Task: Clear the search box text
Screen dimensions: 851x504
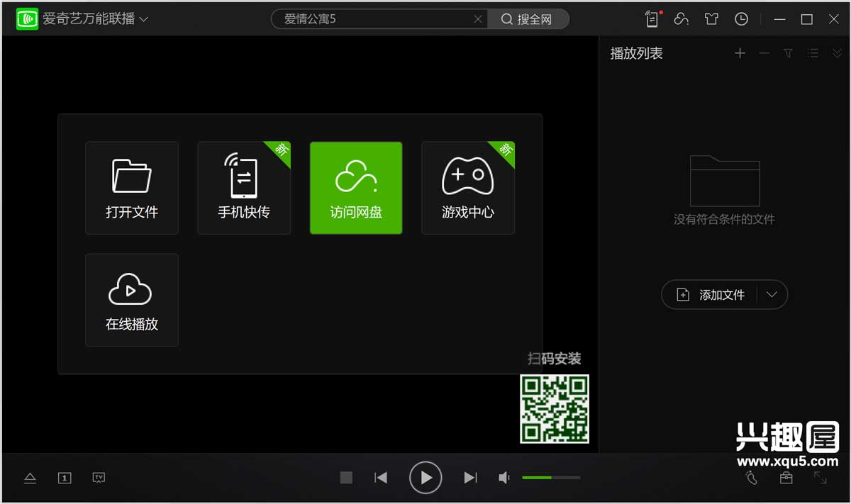Action: tap(479, 19)
